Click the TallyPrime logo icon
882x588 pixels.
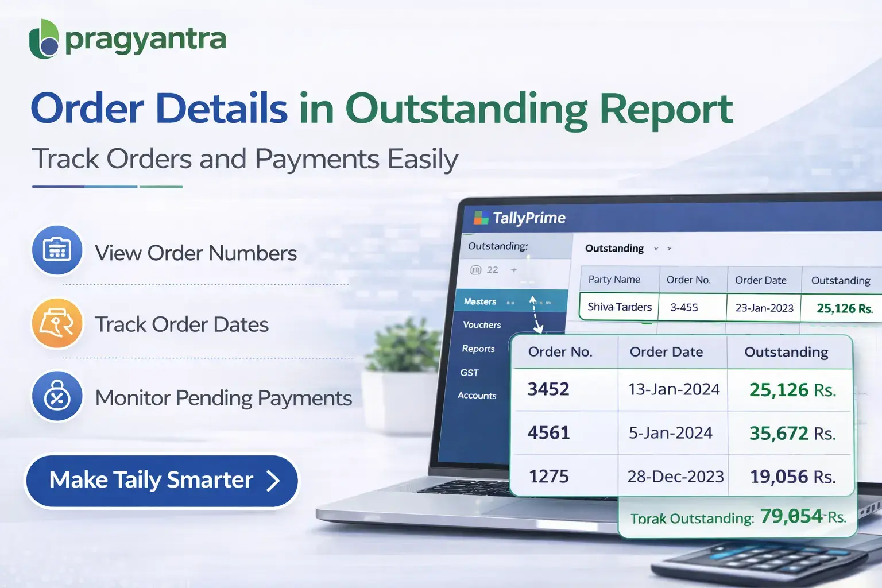pos(481,218)
